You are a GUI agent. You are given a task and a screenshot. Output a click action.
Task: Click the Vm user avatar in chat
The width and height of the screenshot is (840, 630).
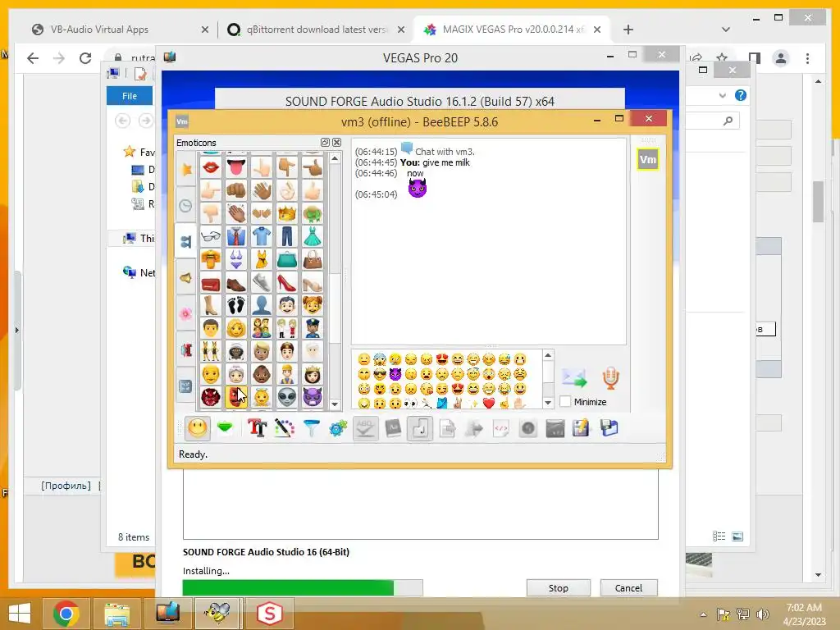point(648,159)
